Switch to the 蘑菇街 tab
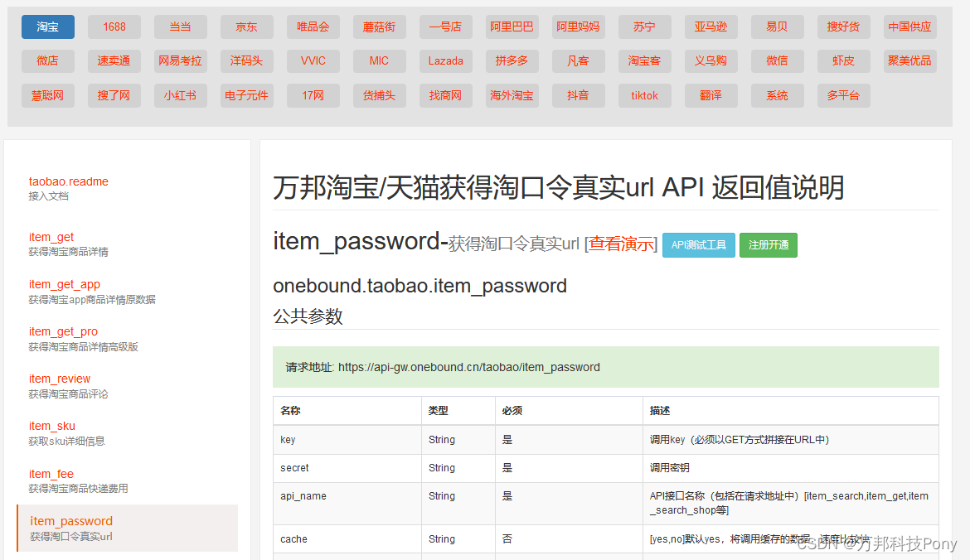Image resolution: width=970 pixels, height=560 pixels. (x=379, y=27)
